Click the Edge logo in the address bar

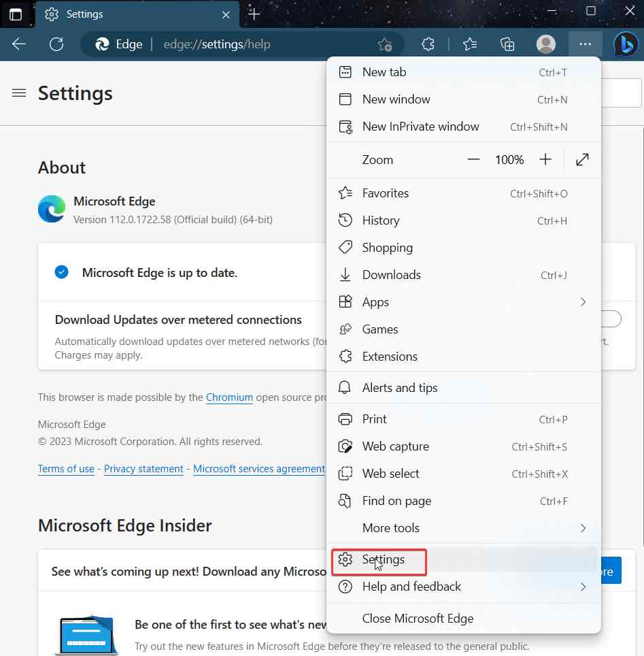click(103, 44)
